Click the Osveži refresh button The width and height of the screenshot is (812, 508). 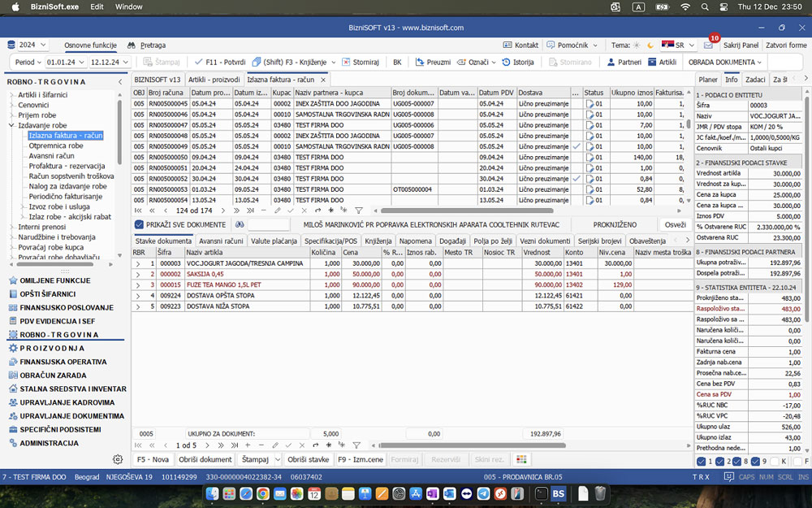click(675, 224)
